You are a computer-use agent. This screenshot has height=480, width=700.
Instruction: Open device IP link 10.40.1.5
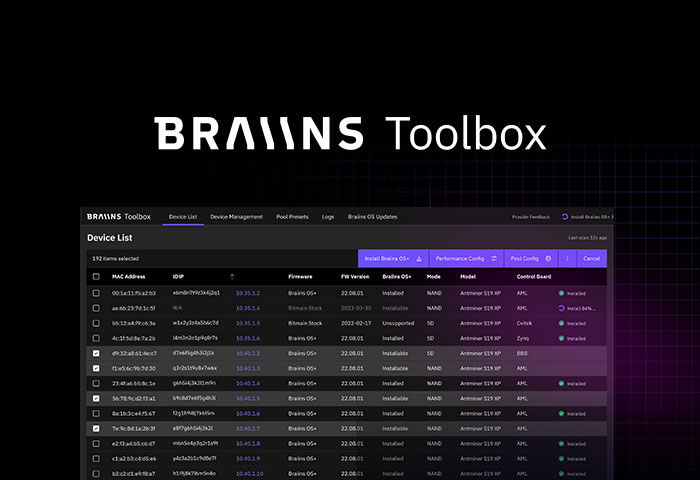coord(248,398)
